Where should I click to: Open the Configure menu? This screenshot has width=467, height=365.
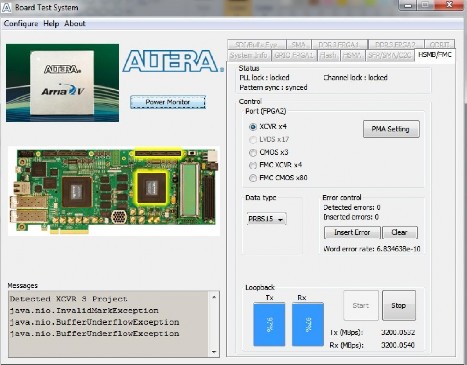(x=21, y=24)
